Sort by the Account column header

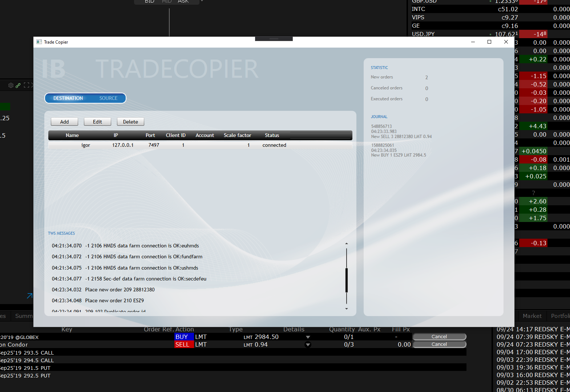pos(205,135)
